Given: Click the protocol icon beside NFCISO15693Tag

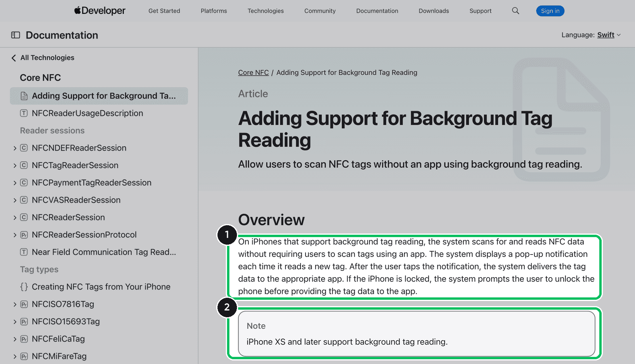Looking at the screenshot, I should [24, 322].
